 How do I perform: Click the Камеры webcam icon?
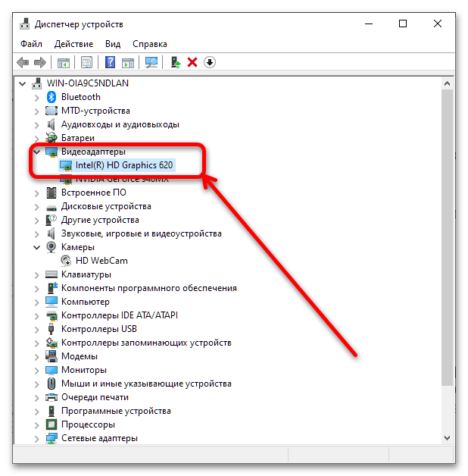coord(51,247)
